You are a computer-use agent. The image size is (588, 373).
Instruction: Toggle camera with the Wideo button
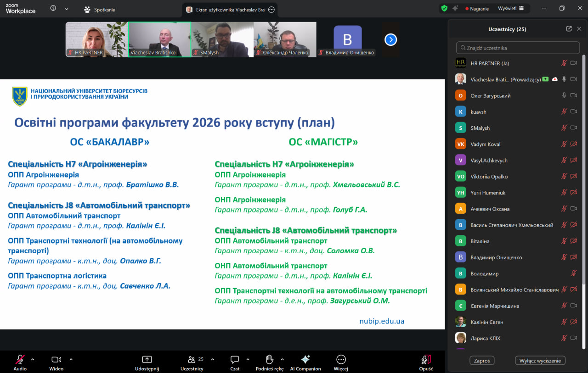point(57,360)
